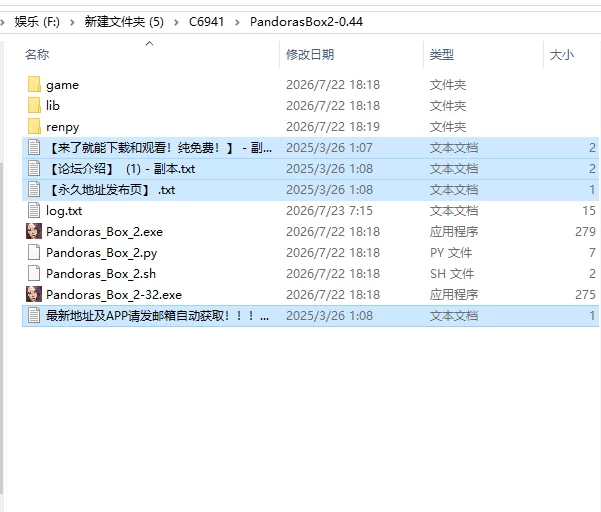Click size 275 of Pandoras_Box_2-32.exe
The width and height of the screenshot is (601, 512).
pos(585,295)
